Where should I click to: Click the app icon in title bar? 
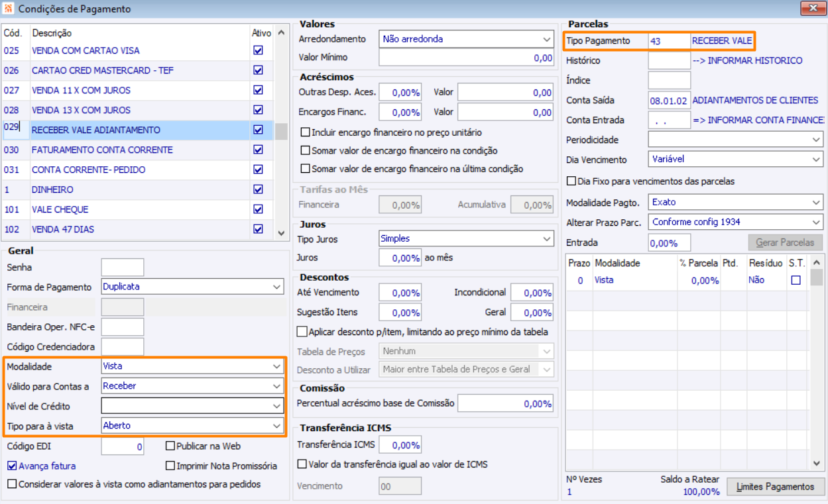[8, 9]
